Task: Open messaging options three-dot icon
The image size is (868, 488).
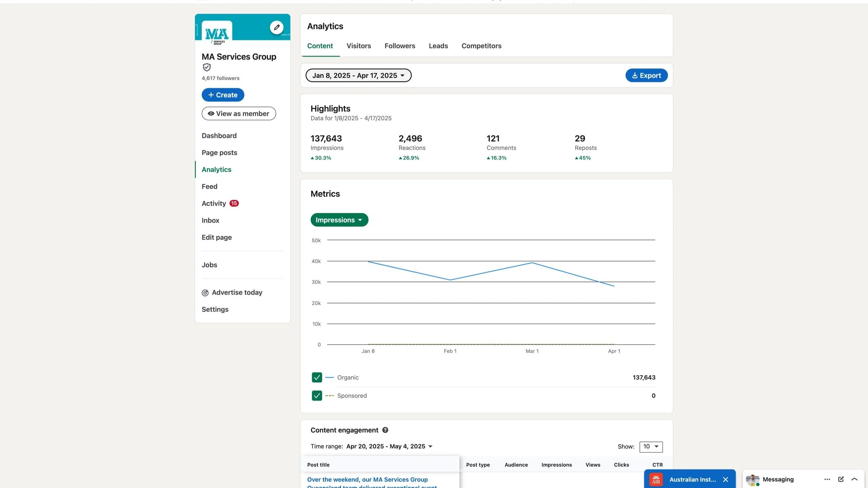Action: (x=827, y=479)
